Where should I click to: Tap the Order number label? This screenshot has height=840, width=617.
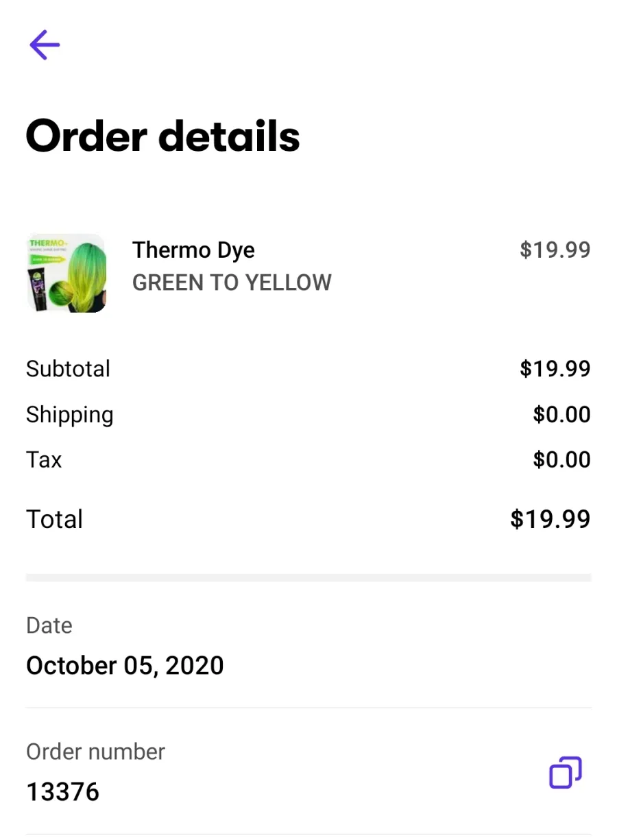point(95,752)
